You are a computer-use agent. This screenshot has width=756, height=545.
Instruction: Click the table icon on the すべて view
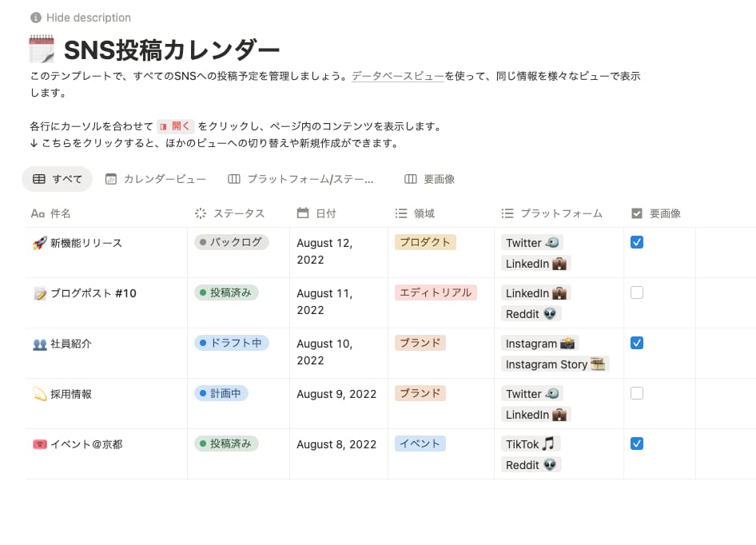coord(40,179)
